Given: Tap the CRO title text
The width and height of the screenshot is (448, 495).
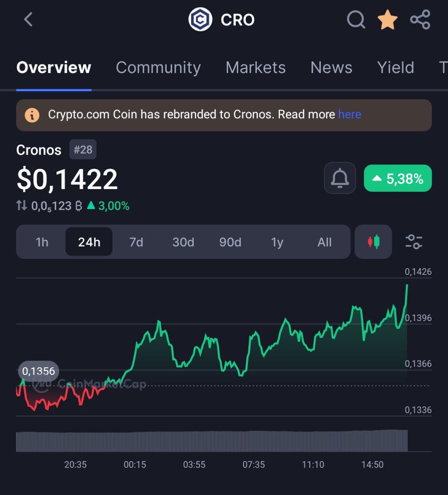Looking at the screenshot, I should 238,20.
